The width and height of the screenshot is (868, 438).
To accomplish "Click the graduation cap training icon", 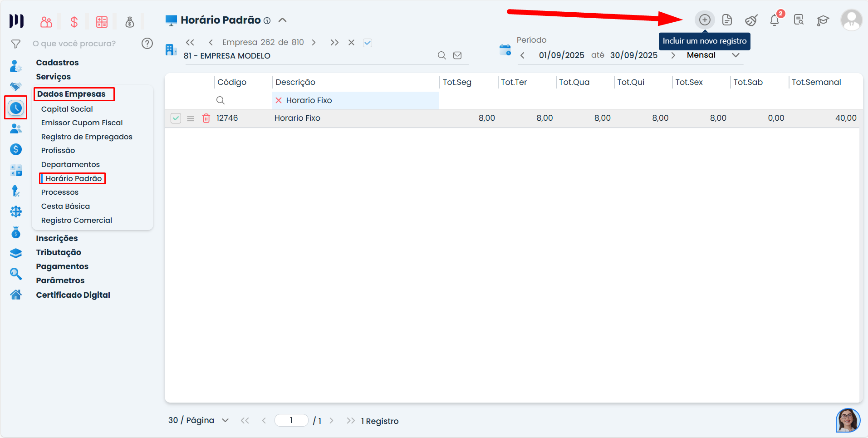I will tap(823, 20).
